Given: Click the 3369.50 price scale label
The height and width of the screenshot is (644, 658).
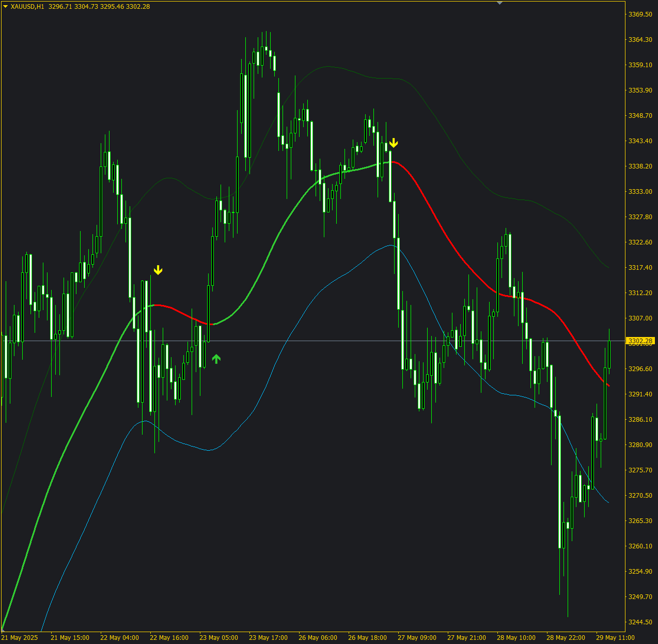Looking at the screenshot, I should 640,14.
